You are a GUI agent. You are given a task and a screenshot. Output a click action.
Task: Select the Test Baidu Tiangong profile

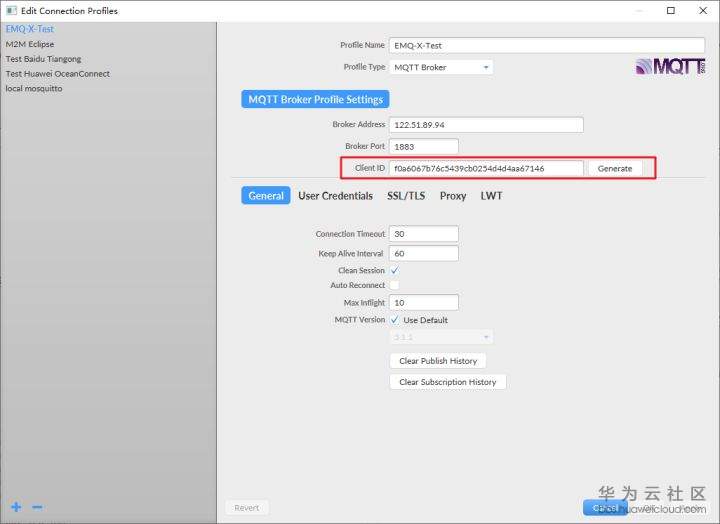[43, 59]
